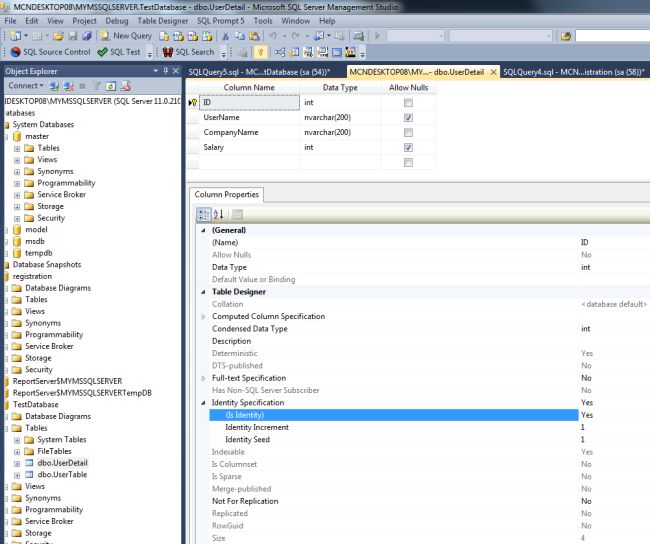This screenshot has width=650, height=544.
Task: Expand the dbo.UserDetail table node
Action: [17, 464]
